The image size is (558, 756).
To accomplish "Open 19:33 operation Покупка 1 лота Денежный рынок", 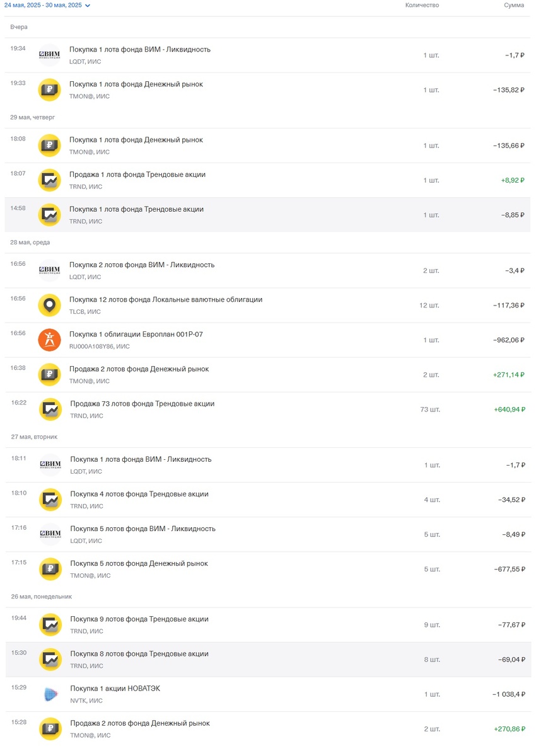I will pyautogui.click(x=268, y=90).
